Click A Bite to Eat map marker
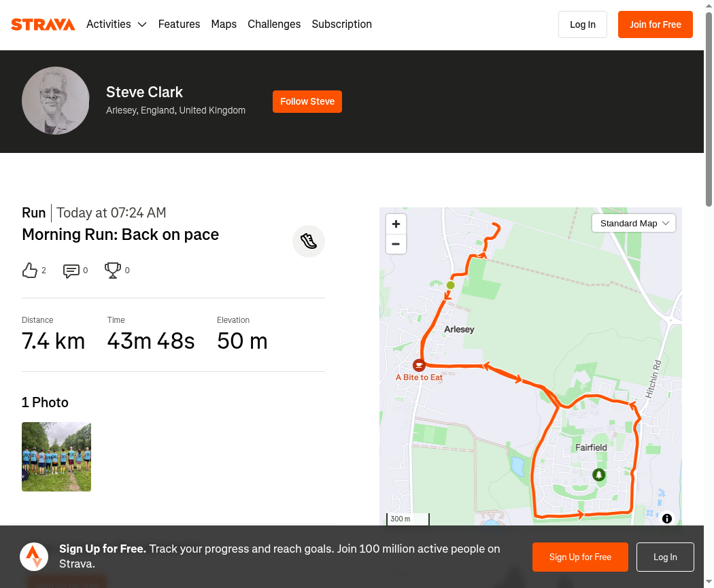The image size is (714, 588). click(419, 365)
